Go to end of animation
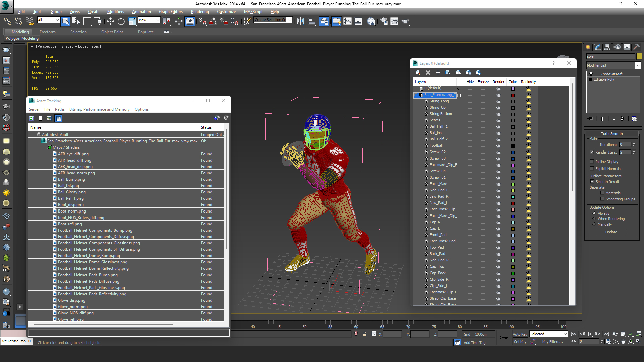This screenshot has width=644, height=362. tap(606, 334)
